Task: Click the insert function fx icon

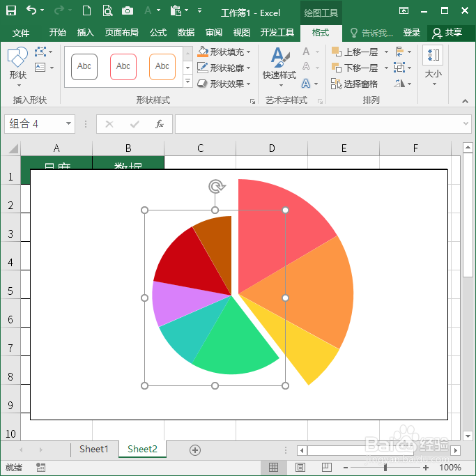Action: 160,124
